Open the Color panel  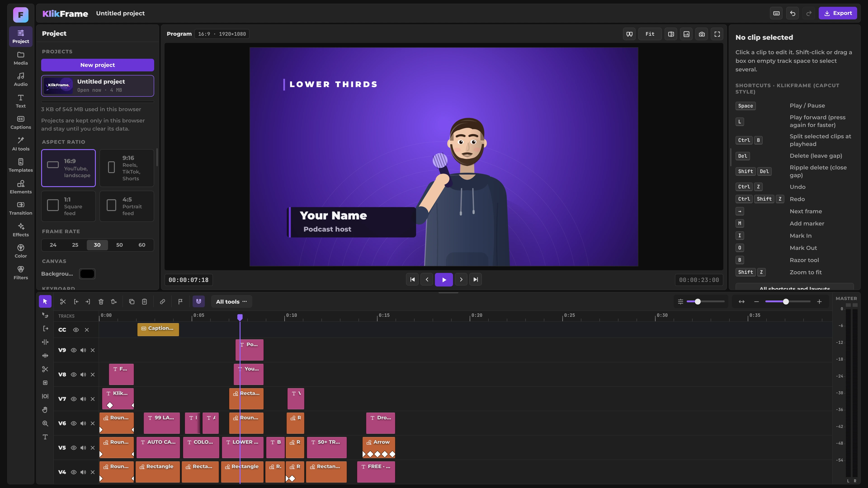click(21, 251)
